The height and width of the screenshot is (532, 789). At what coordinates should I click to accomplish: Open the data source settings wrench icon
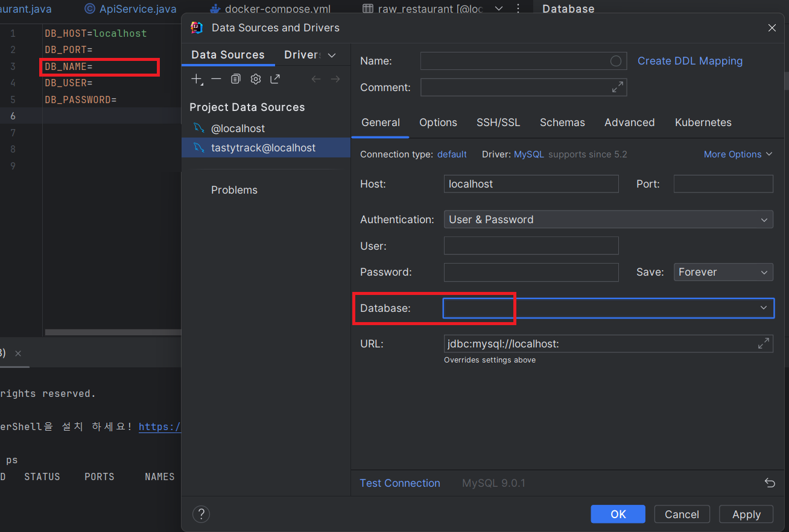[x=256, y=79]
